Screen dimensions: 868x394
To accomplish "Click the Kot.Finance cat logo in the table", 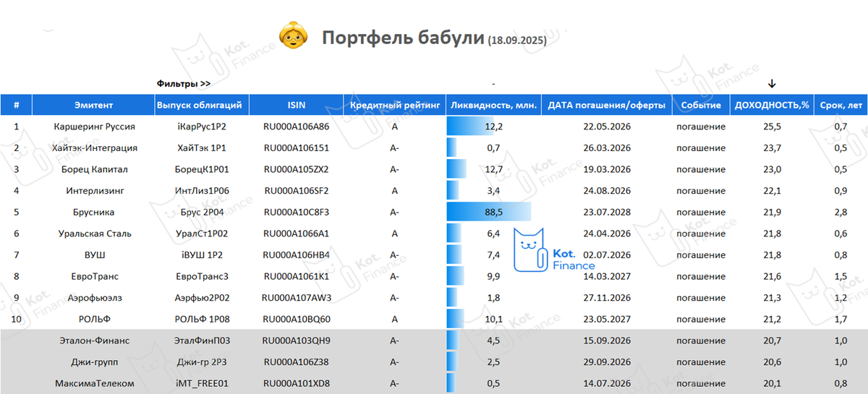I will tap(553, 251).
